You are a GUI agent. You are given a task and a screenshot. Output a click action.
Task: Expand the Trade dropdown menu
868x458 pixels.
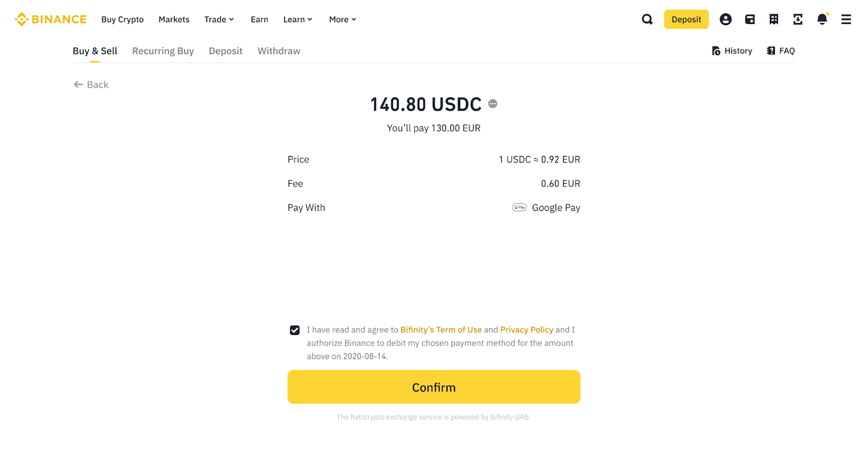click(x=219, y=20)
